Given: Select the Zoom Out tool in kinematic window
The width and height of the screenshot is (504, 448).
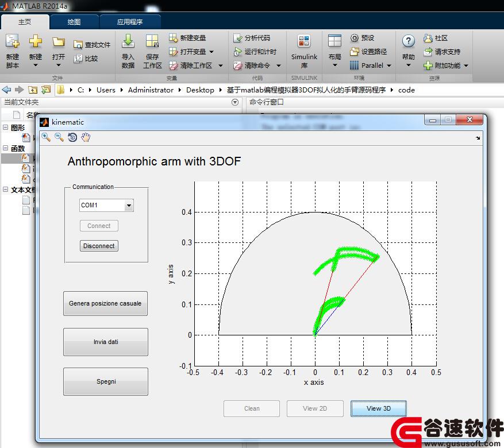Looking at the screenshot, I should click(x=59, y=137).
